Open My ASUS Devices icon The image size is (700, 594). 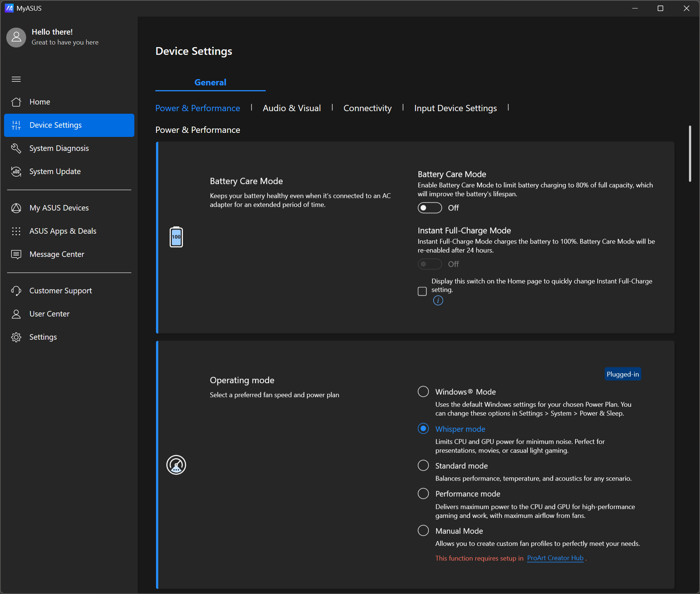click(16, 208)
